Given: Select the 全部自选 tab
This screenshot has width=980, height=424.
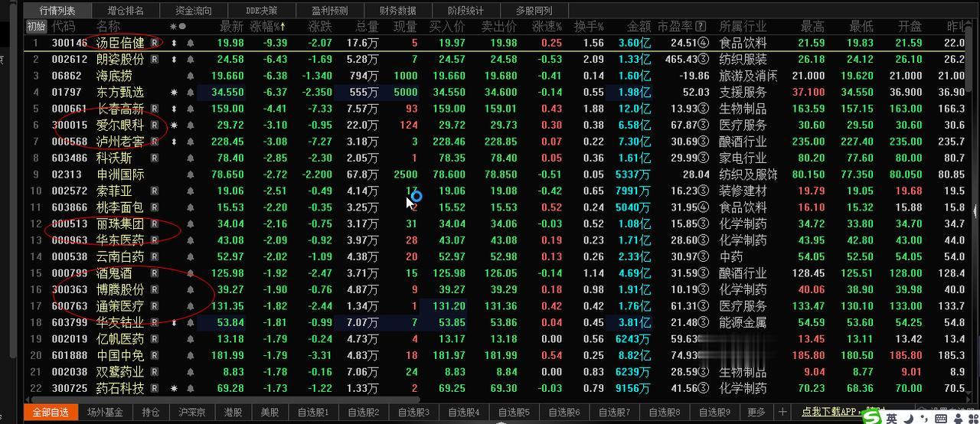Looking at the screenshot, I should (51, 412).
